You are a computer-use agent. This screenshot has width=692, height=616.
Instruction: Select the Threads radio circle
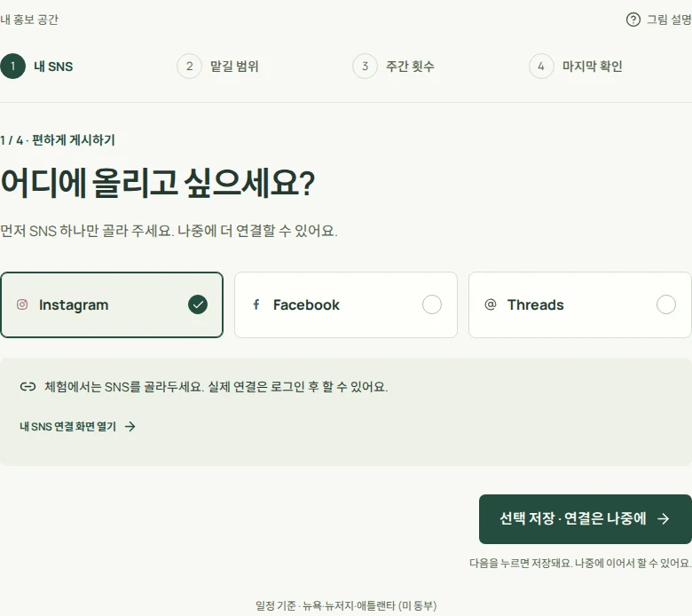666,304
